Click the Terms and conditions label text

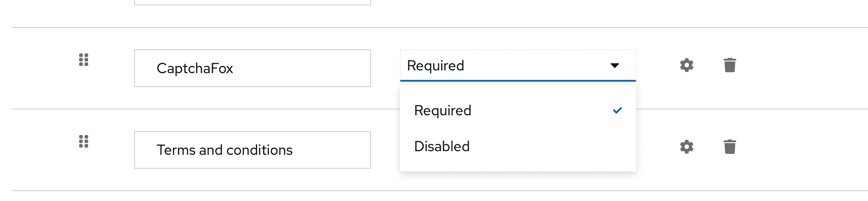[x=224, y=150]
